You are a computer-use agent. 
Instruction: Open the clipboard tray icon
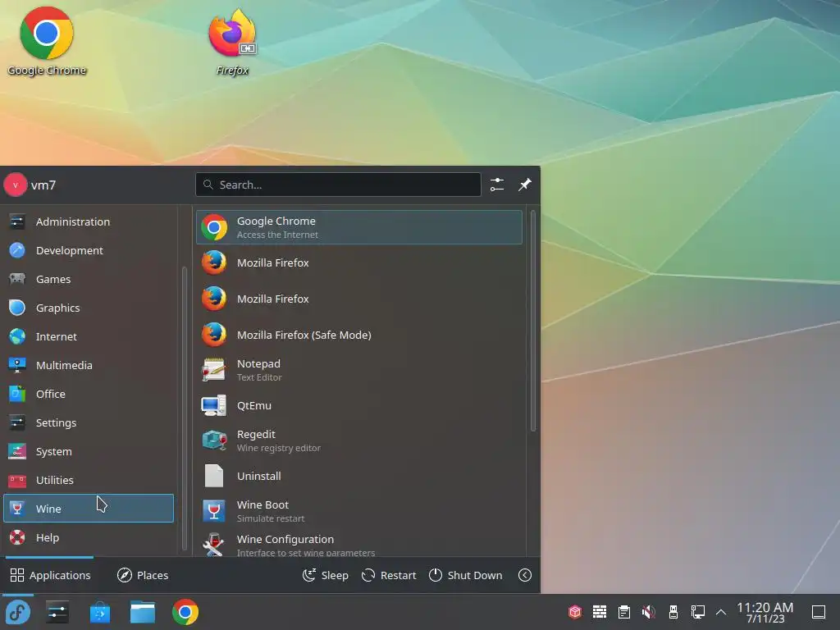pyautogui.click(x=624, y=612)
